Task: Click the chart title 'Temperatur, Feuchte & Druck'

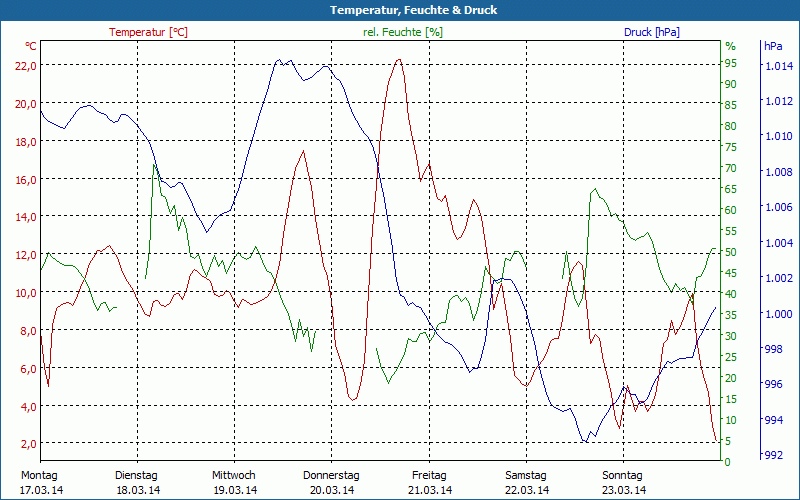Action: (x=400, y=10)
